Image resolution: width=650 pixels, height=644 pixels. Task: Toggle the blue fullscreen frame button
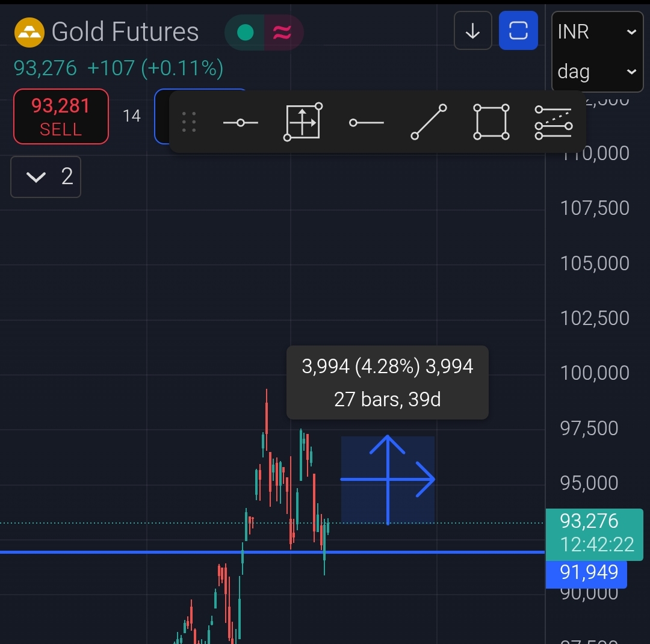point(518,31)
